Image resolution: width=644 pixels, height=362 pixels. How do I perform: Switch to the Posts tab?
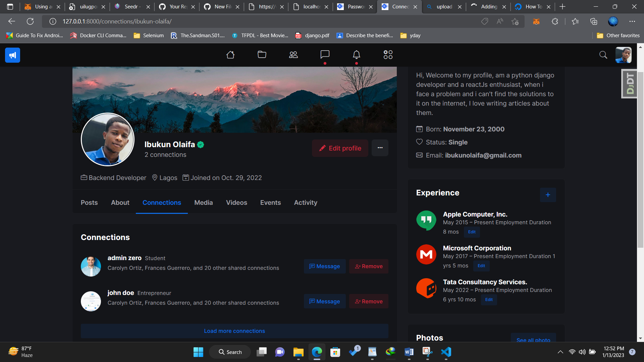pos(89,202)
